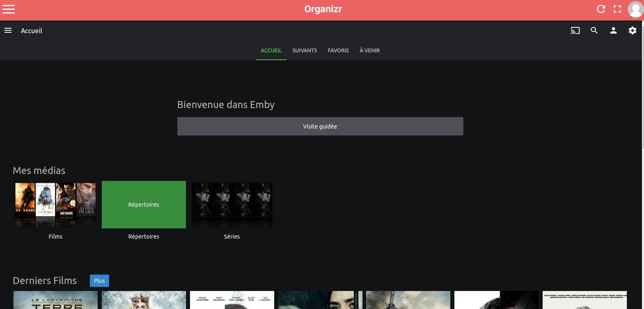Start the Visite guidée tour
Viewport: 644px width, 309px height.
320,126
